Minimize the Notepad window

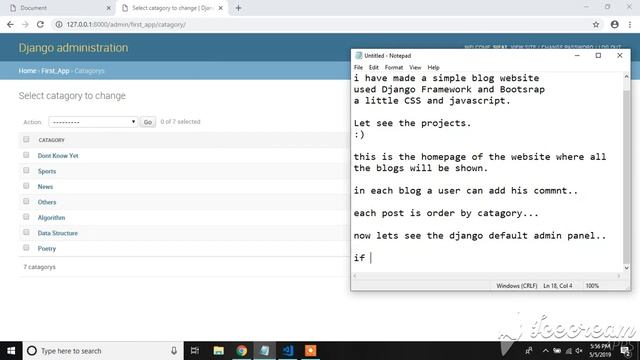click(577, 56)
